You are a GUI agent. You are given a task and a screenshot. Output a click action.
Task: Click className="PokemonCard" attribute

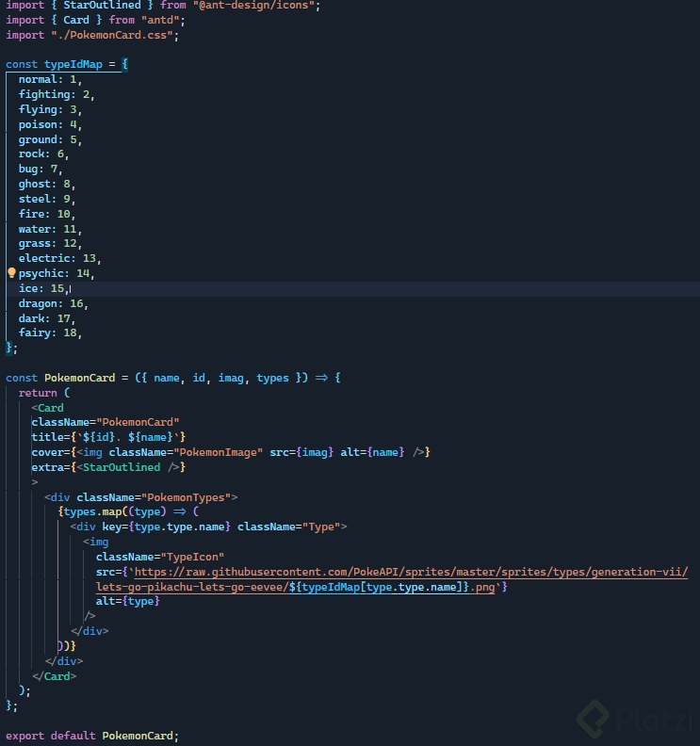click(x=106, y=423)
